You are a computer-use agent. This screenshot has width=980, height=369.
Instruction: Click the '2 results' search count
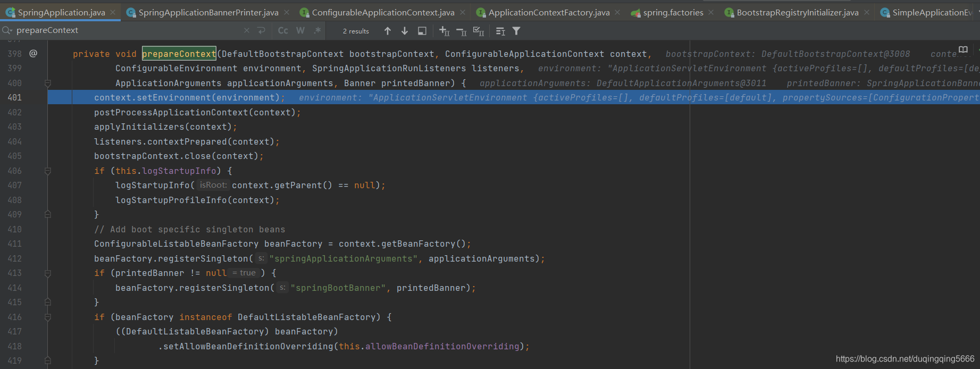(356, 31)
